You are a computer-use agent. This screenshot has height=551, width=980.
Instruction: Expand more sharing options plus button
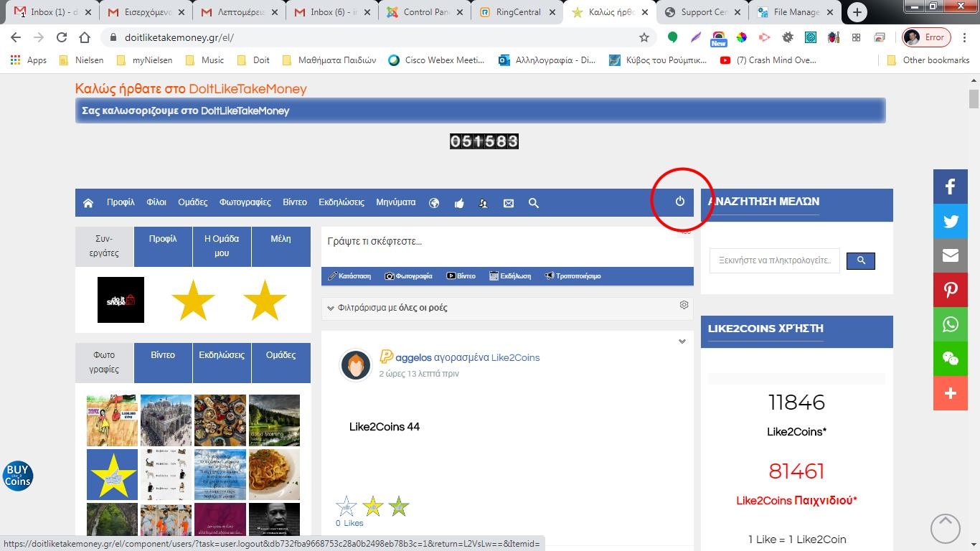coord(950,393)
